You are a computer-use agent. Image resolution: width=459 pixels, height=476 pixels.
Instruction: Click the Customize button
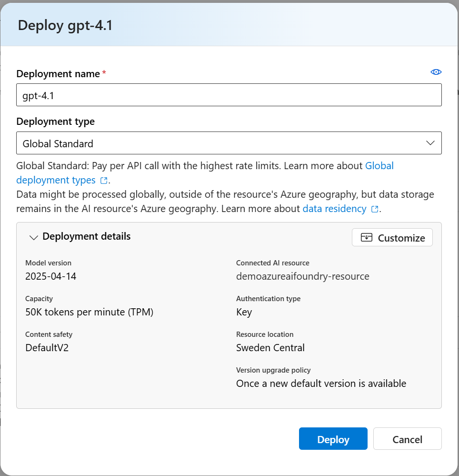tap(392, 237)
